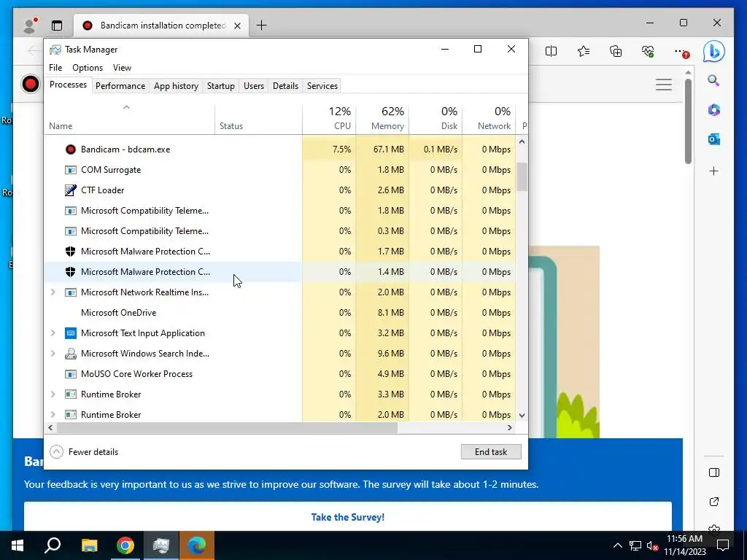This screenshot has height=560, width=747.
Task: Click the Status column header
Action: [259, 118]
